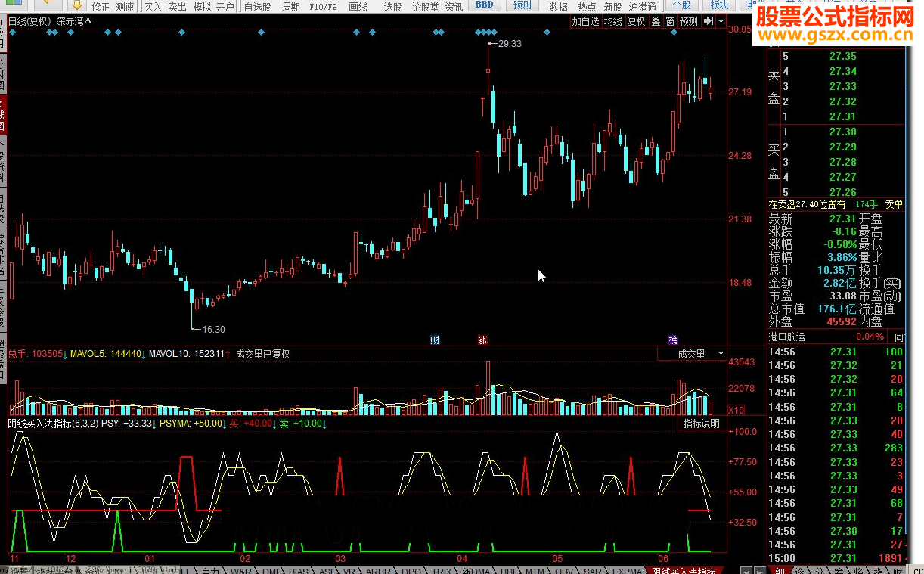Open 数据 in the top toolbar
This screenshot has height=574, width=924.
coord(558,7)
